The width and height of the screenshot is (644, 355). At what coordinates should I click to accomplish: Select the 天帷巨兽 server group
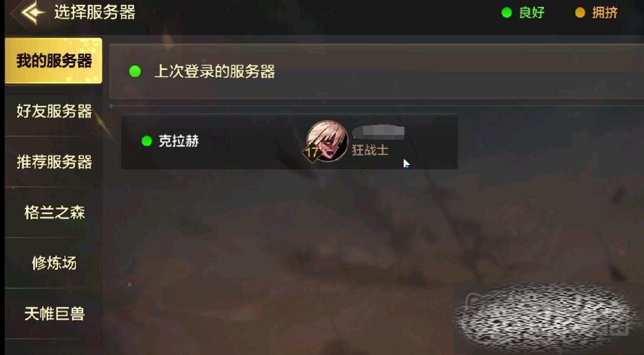tap(54, 313)
